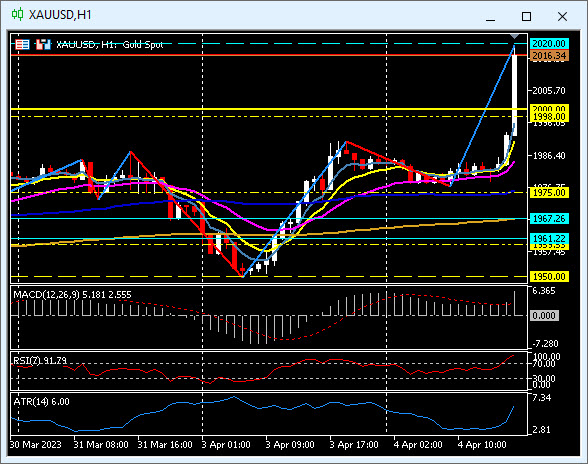Click the 1961.22 cyan level label
Image resolution: width=588 pixels, height=464 pixels.
(x=549, y=238)
